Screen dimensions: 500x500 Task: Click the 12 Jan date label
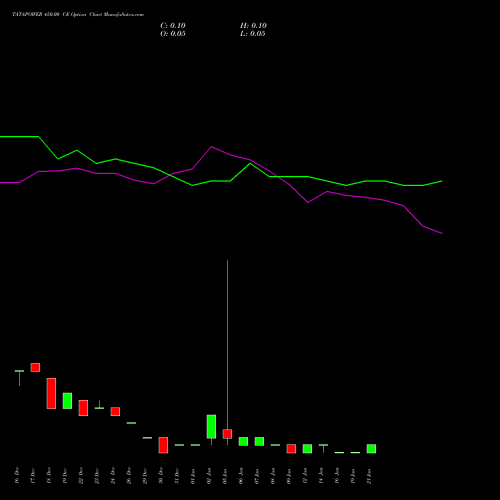[x=305, y=475]
